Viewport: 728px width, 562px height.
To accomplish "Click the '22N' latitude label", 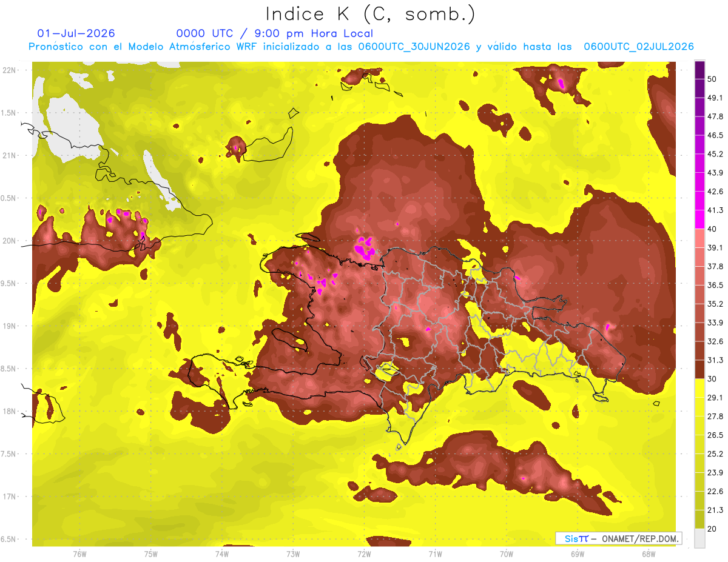I will [x=9, y=70].
